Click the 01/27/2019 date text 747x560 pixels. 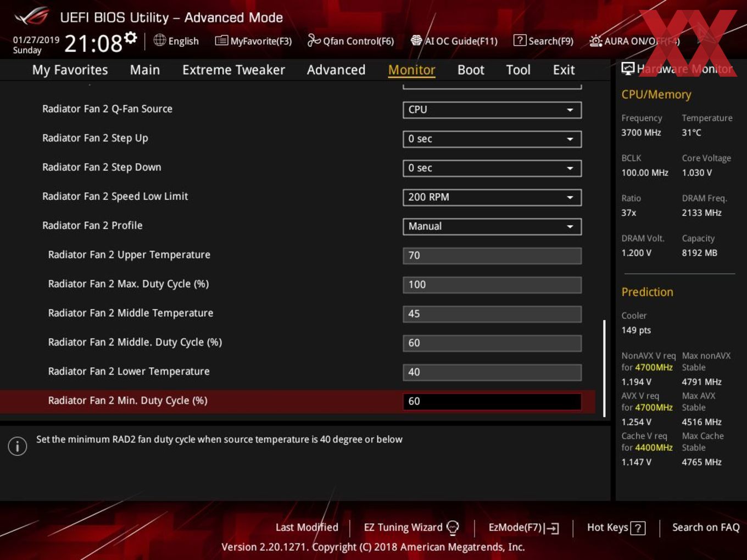36,40
